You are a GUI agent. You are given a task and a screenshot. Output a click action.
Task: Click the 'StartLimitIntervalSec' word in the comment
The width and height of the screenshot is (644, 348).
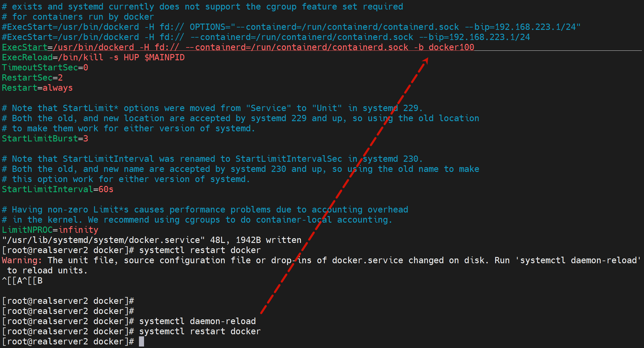point(288,159)
